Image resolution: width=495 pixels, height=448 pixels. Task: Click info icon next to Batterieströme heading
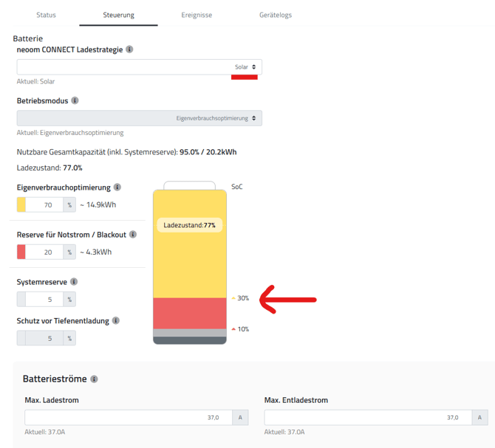click(94, 379)
